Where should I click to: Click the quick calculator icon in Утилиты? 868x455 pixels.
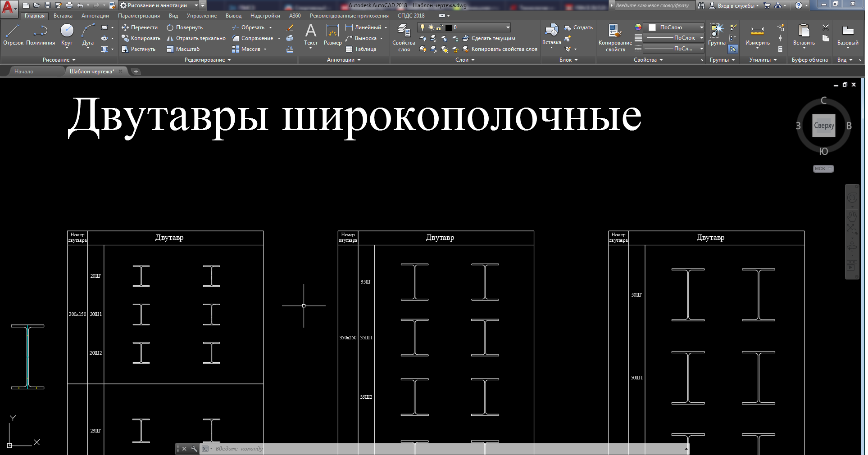click(x=781, y=49)
